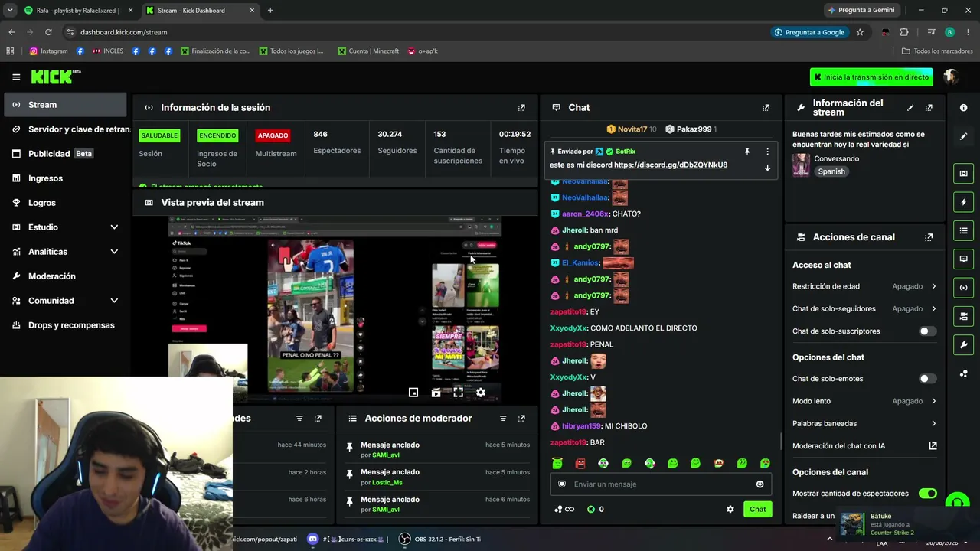Pop out the Acciones de moderador panel
This screenshot has width=980, height=551.
tap(521, 419)
